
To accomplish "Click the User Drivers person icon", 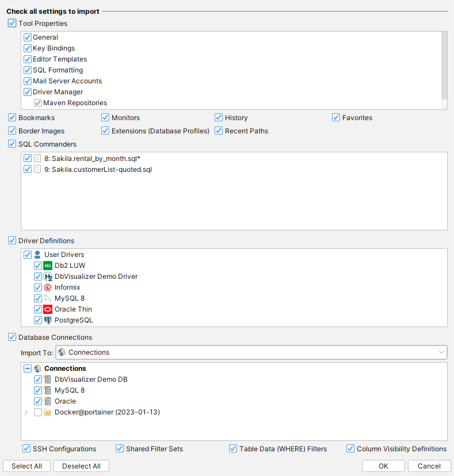I will (37, 255).
